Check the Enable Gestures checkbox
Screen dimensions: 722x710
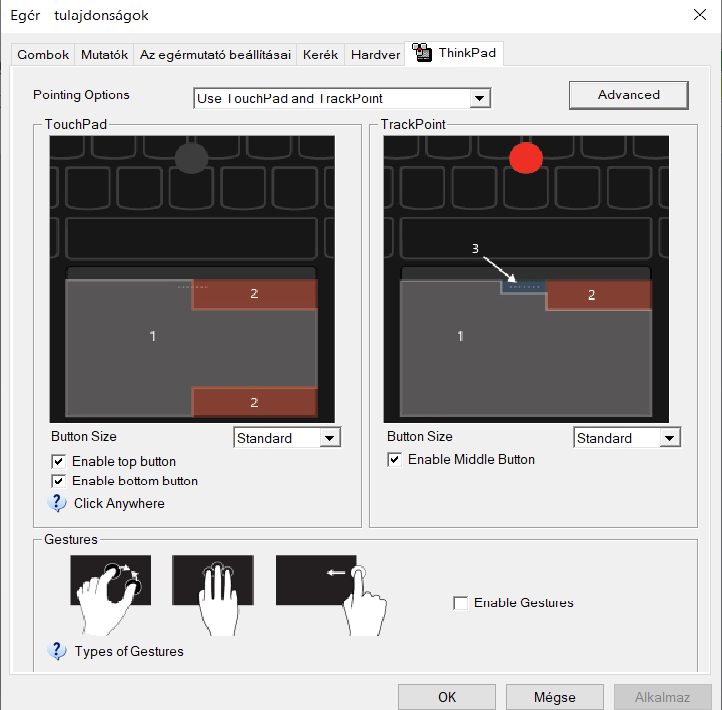point(460,603)
